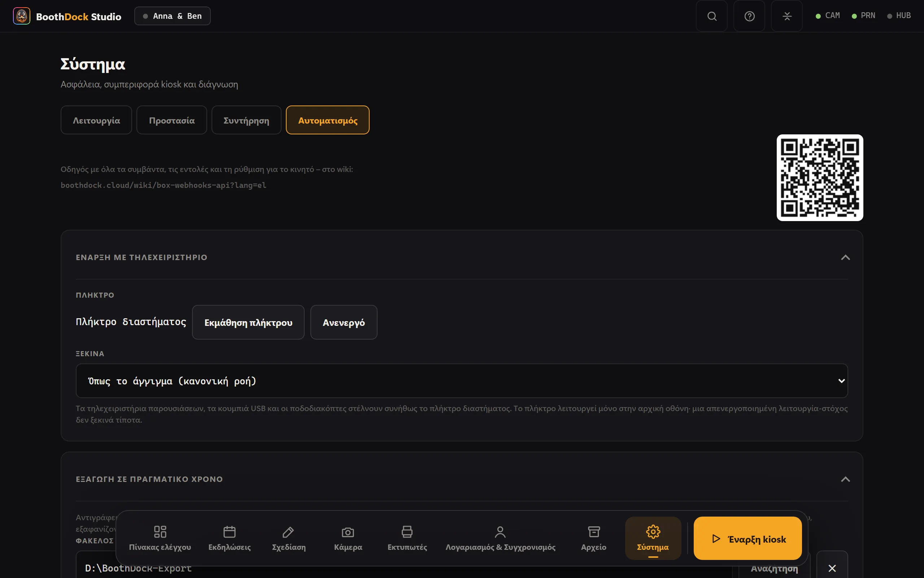Switch to the Λειτουργία tab
The height and width of the screenshot is (578, 924).
(96, 120)
